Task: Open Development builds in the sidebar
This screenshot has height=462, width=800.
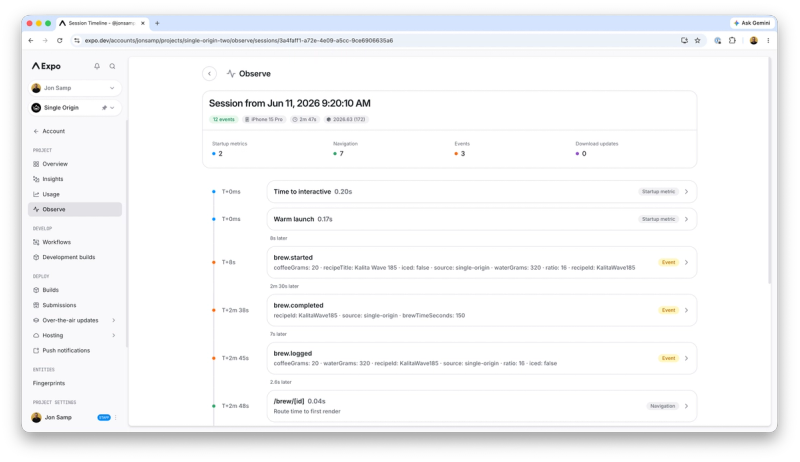Action: (74, 257)
